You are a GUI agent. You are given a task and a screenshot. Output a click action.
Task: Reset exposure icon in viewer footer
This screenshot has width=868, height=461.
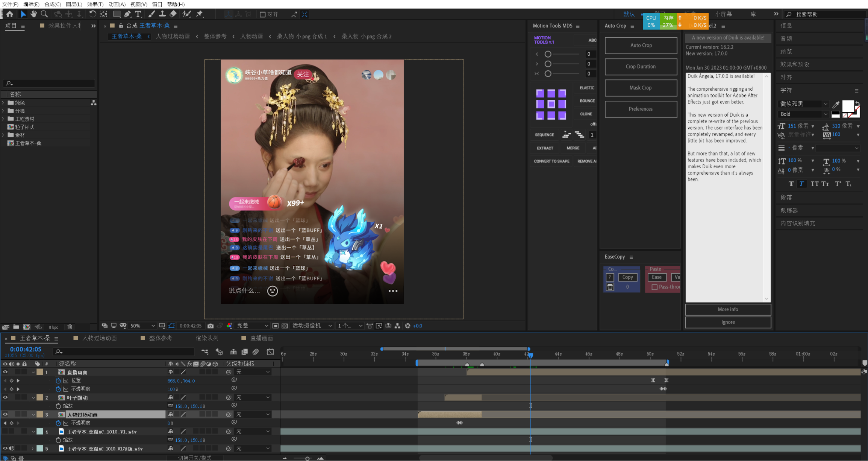tap(407, 326)
